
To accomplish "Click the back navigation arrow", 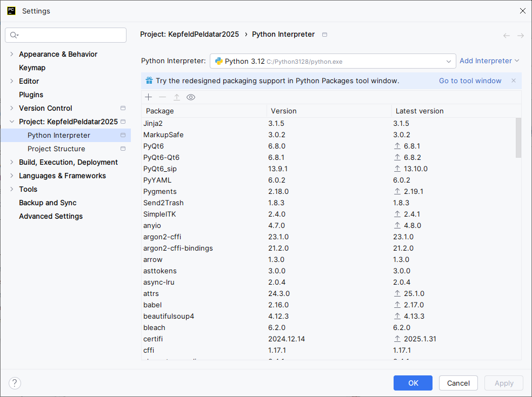I will click(507, 36).
